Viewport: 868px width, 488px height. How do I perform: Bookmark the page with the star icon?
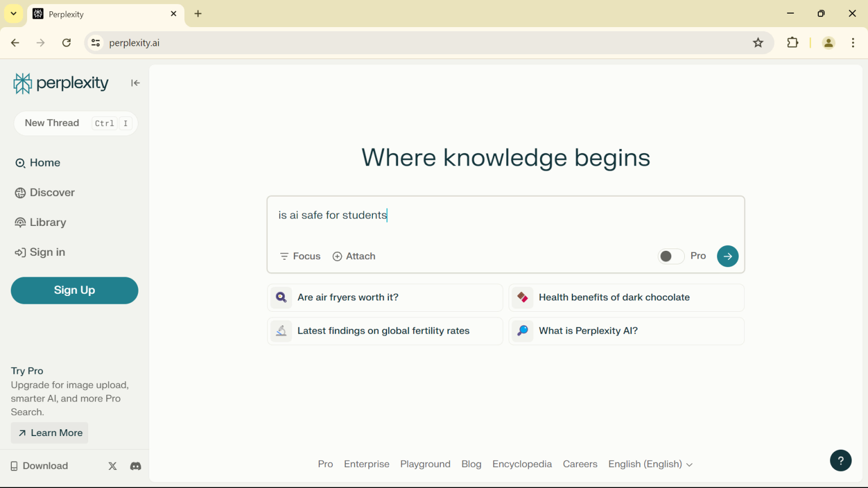pyautogui.click(x=758, y=42)
